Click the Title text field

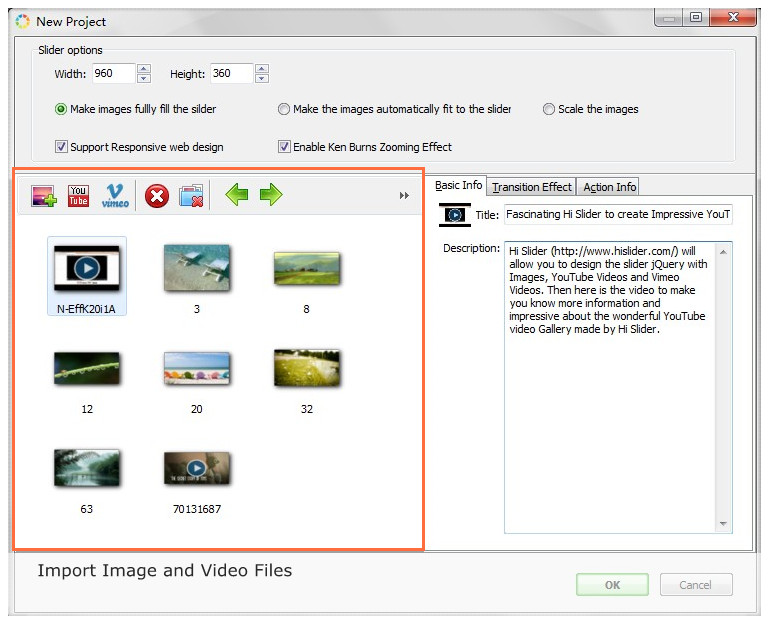pyautogui.click(x=618, y=214)
